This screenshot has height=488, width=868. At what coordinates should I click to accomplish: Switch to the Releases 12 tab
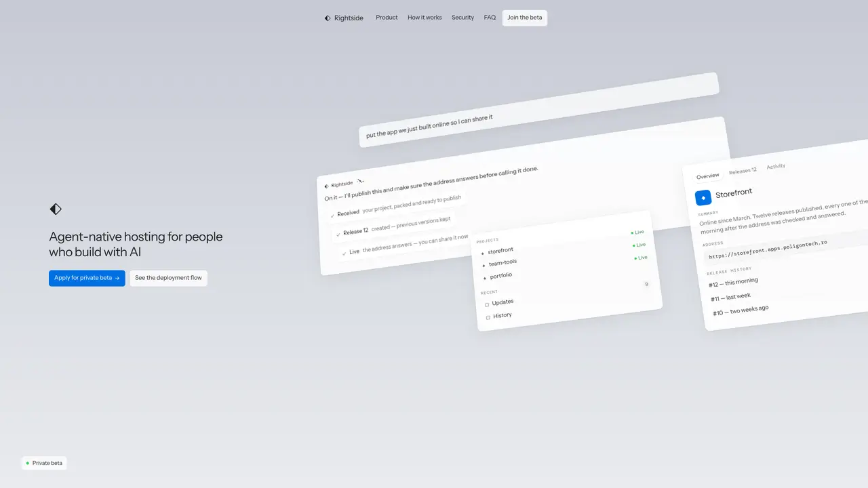[743, 171]
